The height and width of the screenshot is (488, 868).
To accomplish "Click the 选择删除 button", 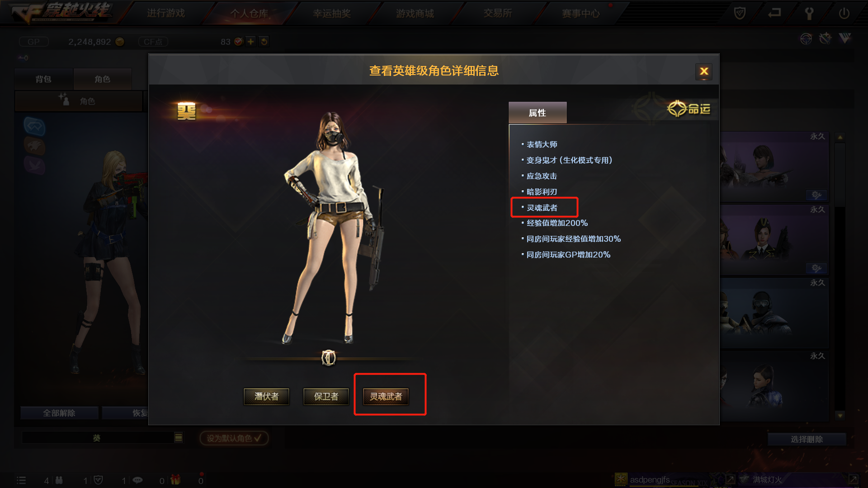I will tap(807, 439).
